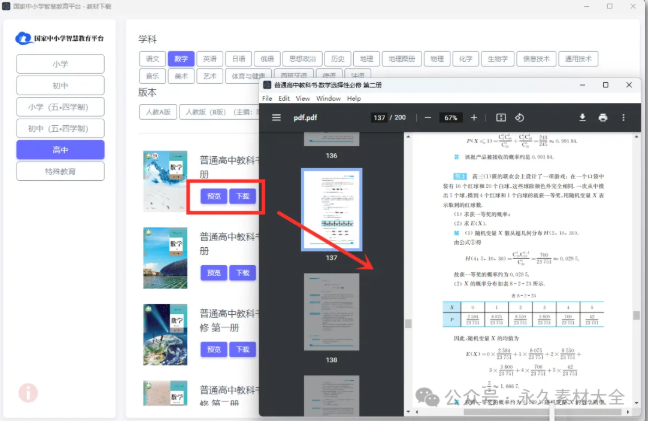Choose the 美术 subject tag
Viewport: 648px width, 421px height.
tap(181, 76)
